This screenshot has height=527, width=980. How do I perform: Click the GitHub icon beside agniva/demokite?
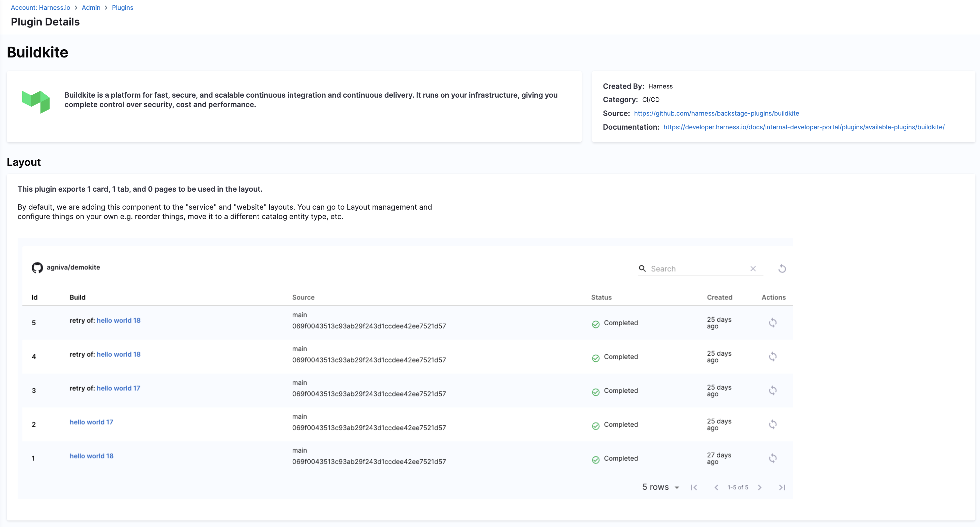(x=37, y=267)
